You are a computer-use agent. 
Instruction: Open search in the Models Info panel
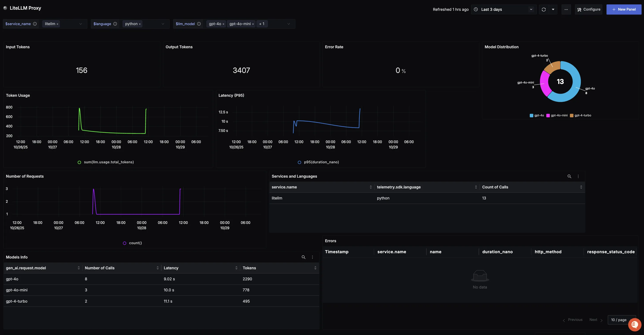[x=303, y=257]
